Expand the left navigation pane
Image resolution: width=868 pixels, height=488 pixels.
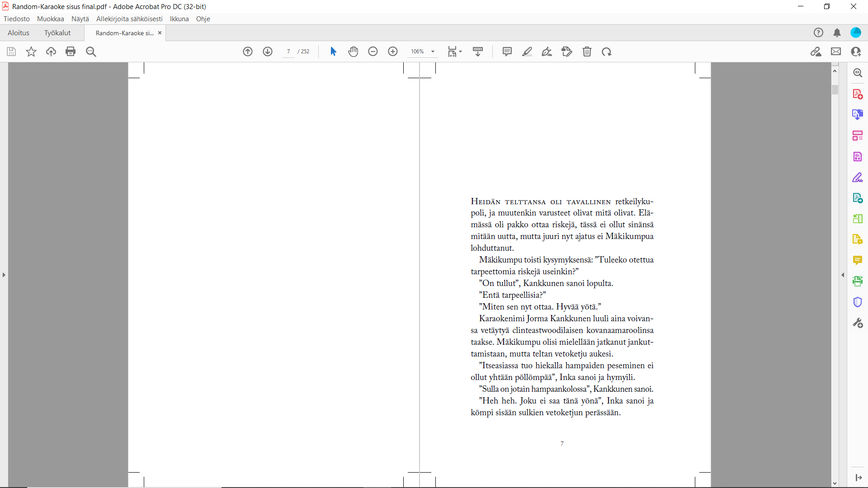[x=4, y=275]
